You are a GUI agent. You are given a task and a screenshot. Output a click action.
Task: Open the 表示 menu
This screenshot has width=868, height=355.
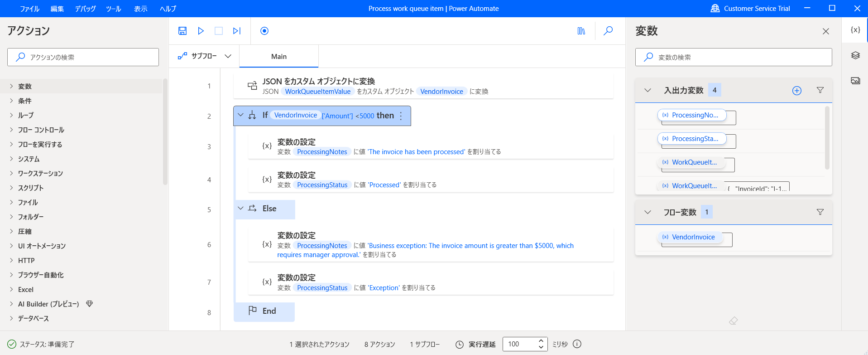click(x=141, y=9)
